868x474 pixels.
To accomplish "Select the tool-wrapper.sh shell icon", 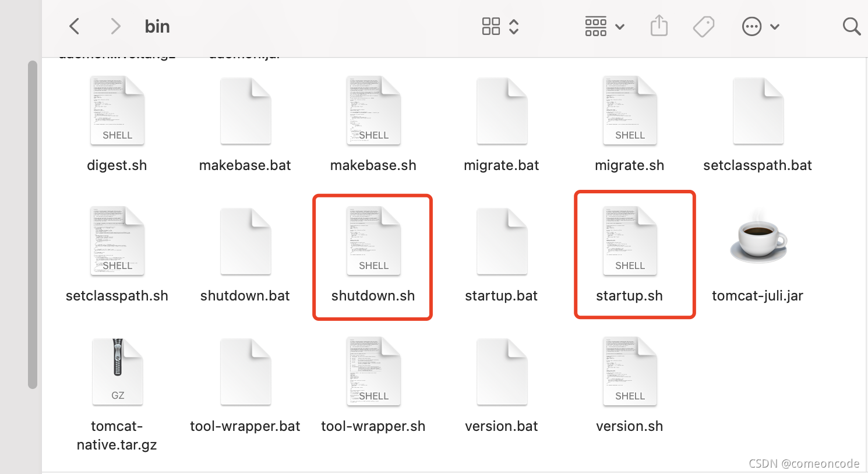I will 373,372.
